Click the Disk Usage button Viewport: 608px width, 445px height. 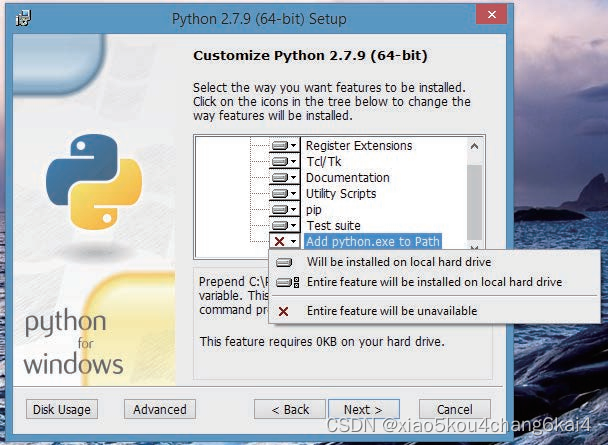[x=62, y=409]
